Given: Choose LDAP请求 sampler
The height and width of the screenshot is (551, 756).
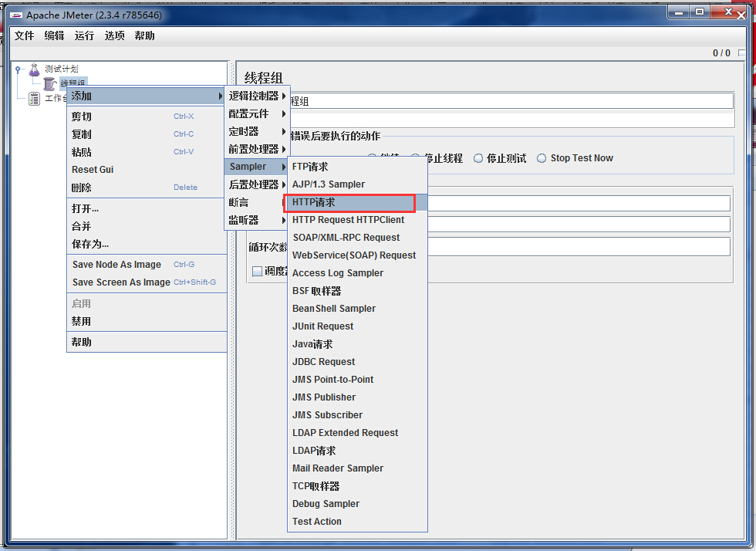Looking at the screenshot, I should 357,451.
